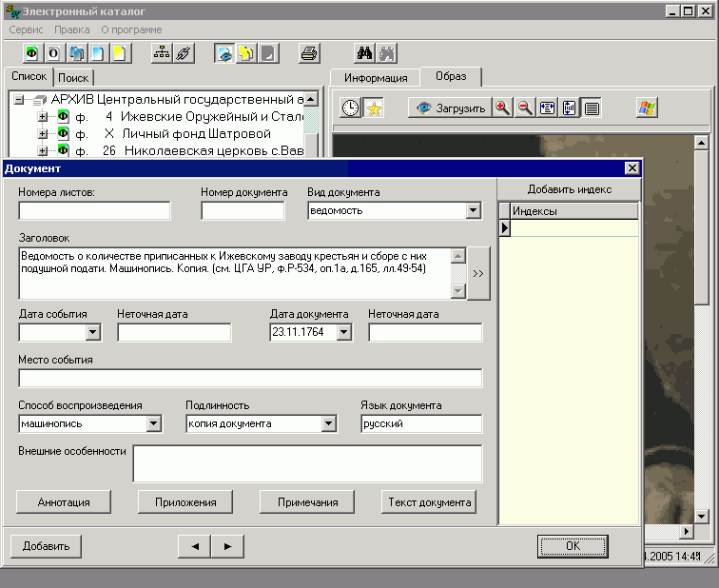Screen dimensions: 719x588
Task: Click the printer icon in the toolbar
Action: pos(309,53)
